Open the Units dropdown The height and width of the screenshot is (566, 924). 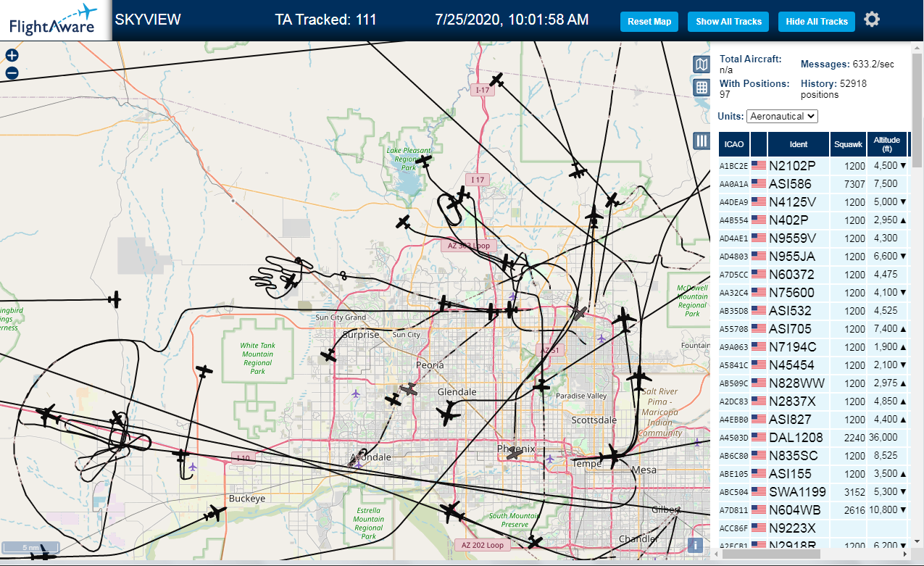tap(782, 116)
